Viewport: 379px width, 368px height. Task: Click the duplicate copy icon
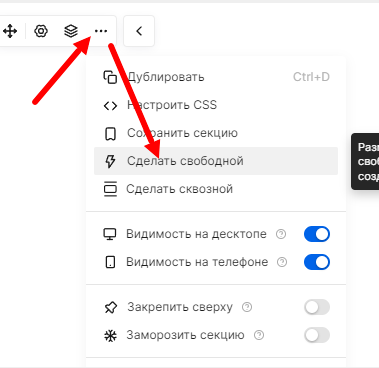pyautogui.click(x=110, y=77)
